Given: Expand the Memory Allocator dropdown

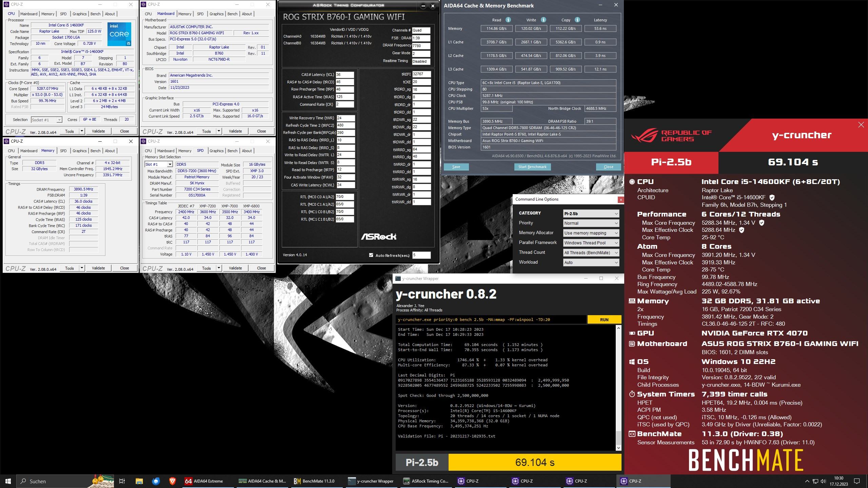Looking at the screenshot, I should tap(591, 233).
